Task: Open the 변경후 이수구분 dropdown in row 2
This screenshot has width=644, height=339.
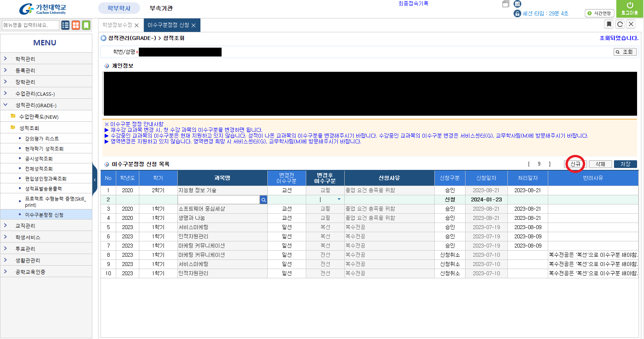Action: click(x=339, y=199)
